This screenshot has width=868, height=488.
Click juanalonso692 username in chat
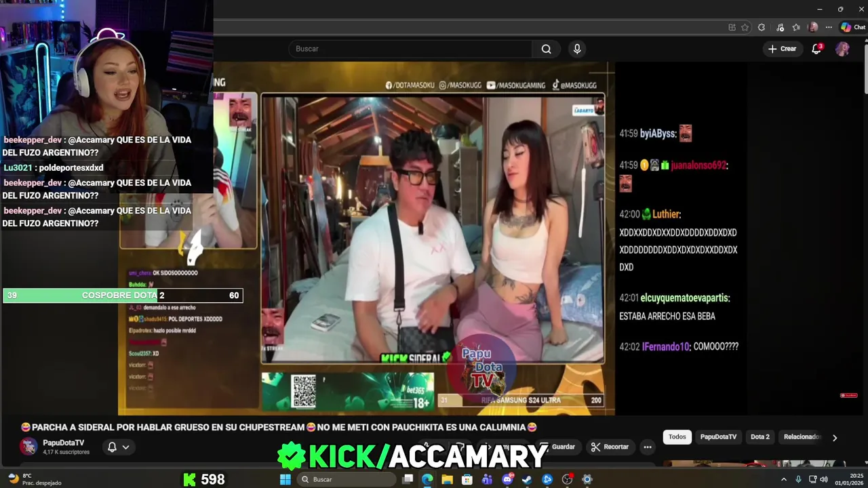tap(698, 165)
